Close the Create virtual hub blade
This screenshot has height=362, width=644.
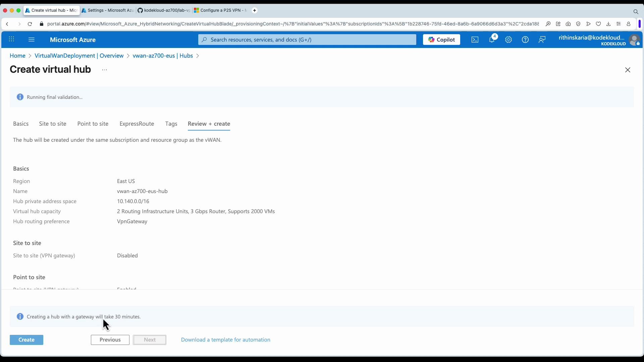pyautogui.click(x=628, y=70)
